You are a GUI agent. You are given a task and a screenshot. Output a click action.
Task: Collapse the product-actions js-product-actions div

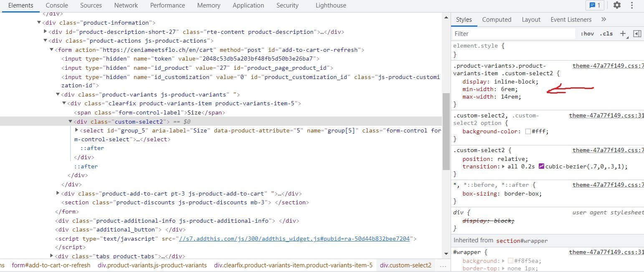coord(45,41)
